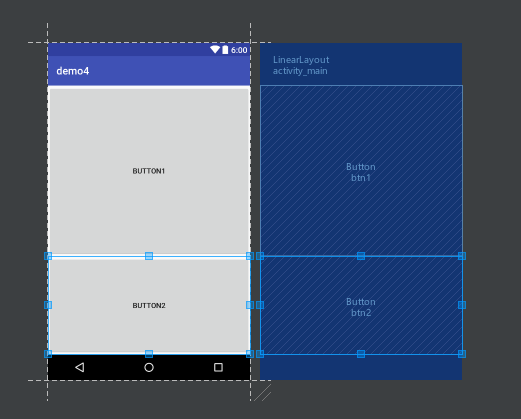This screenshot has height=419, width=521.
Task: Click btn2 blueprint right-middle resize handle
Action: (x=462, y=305)
